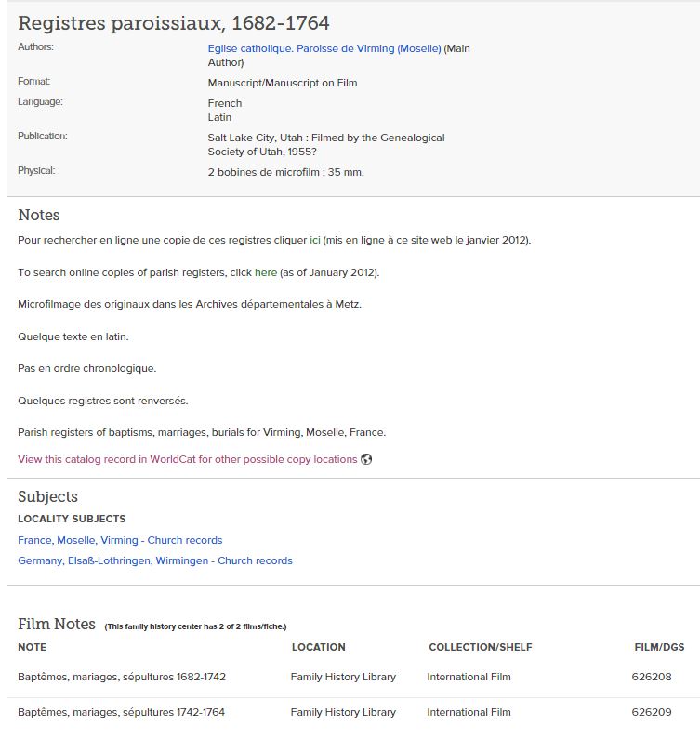
Task: Click the Film Notes section heading
Action: point(57,624)
